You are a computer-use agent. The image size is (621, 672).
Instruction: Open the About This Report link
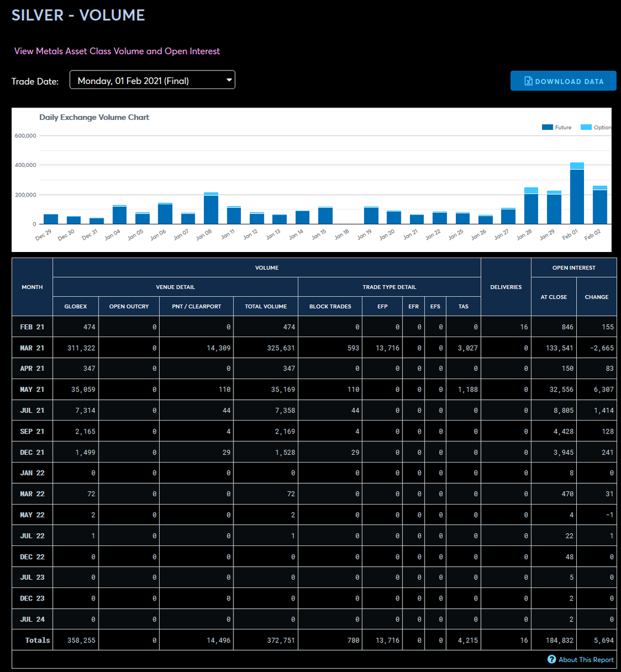pos(586,660)
